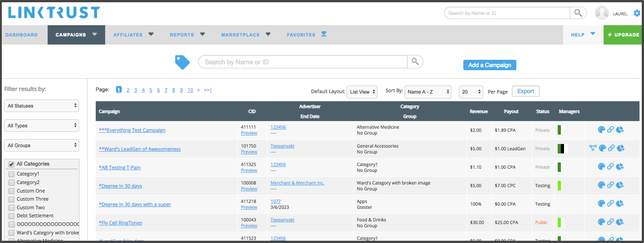Open the All Groups filter dropdown

coord(42,145)
